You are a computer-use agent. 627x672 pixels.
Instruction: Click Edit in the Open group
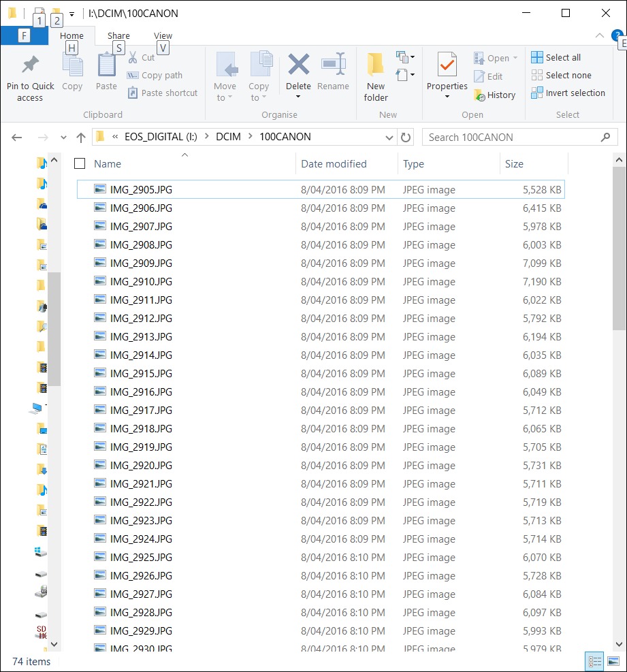[488, 77]
